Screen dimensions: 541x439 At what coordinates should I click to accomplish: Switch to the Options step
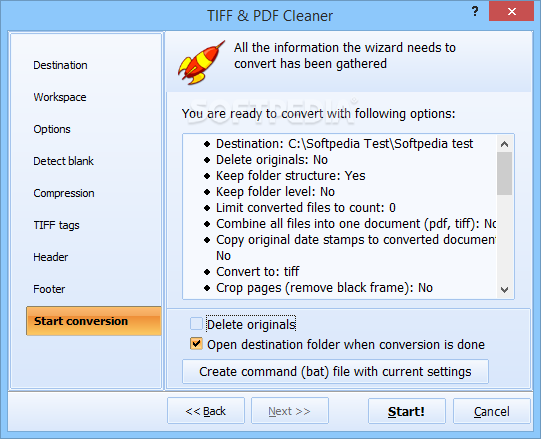click(52, 129)
